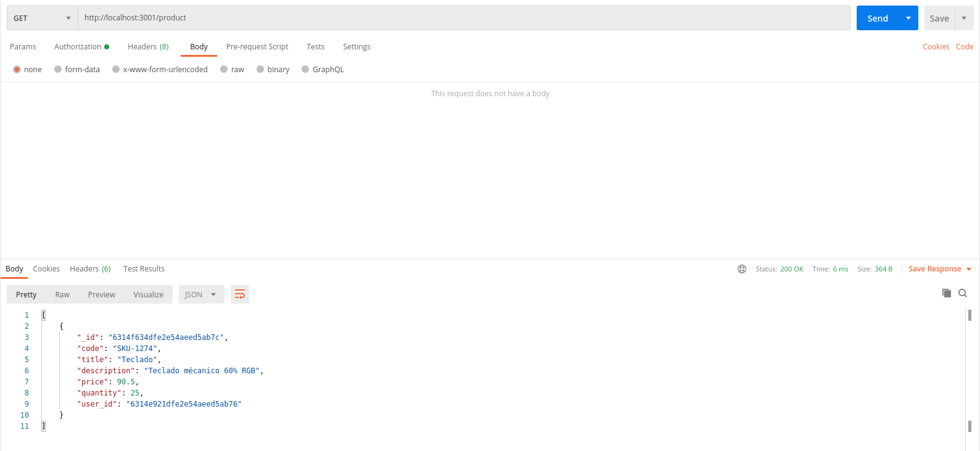The height and width of the screenshot is (451, 980).
Task: Open the Save Response dropdown
Action: pos(939,269)
